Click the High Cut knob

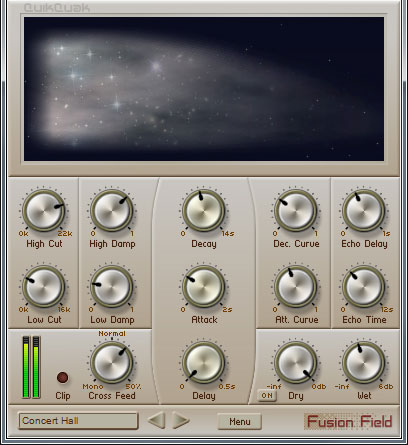(x=44, y=211)
